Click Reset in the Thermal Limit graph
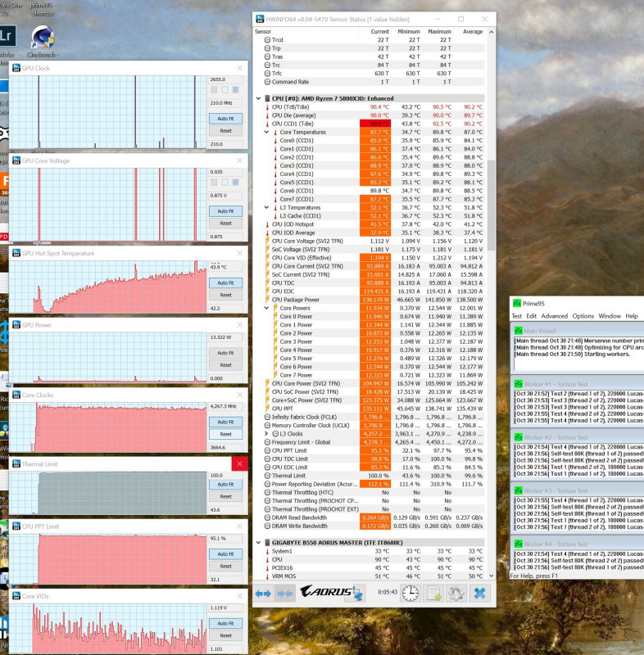644x655 pixels. pos(225,497)
